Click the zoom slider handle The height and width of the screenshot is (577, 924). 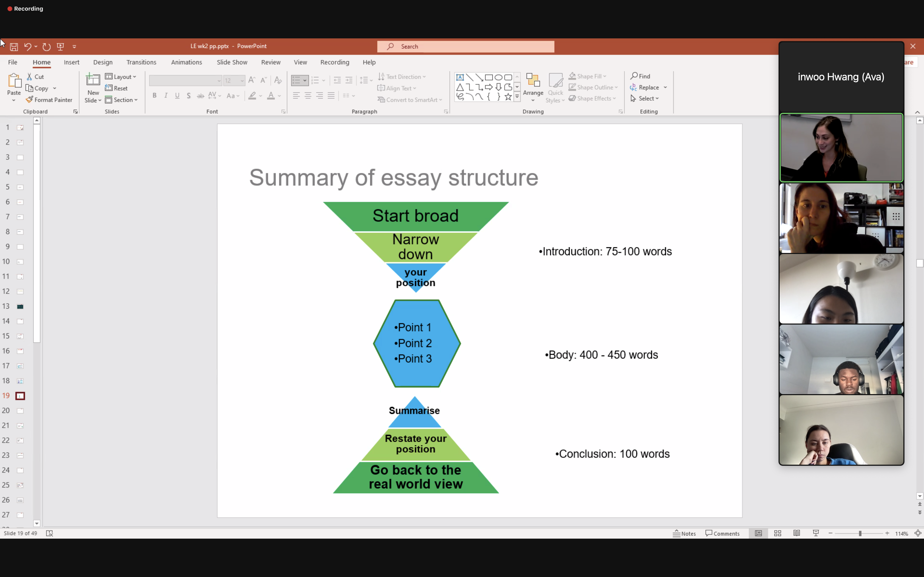860,533
